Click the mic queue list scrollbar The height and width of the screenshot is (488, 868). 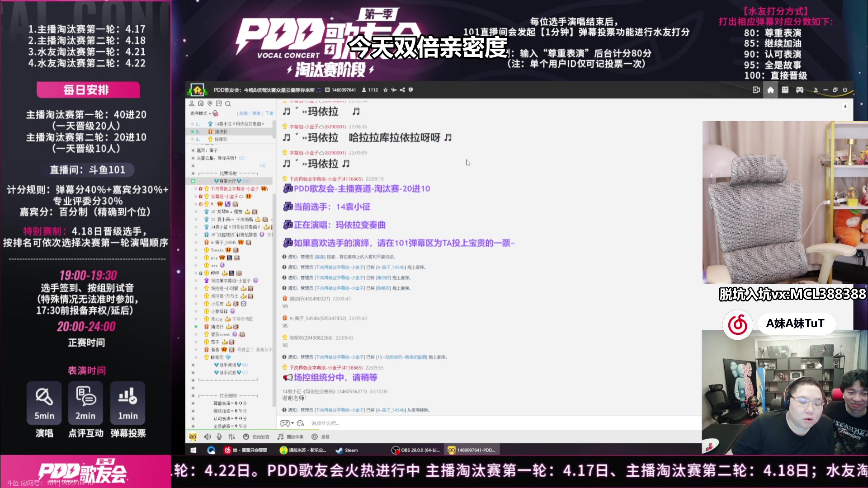coord(274,129)
